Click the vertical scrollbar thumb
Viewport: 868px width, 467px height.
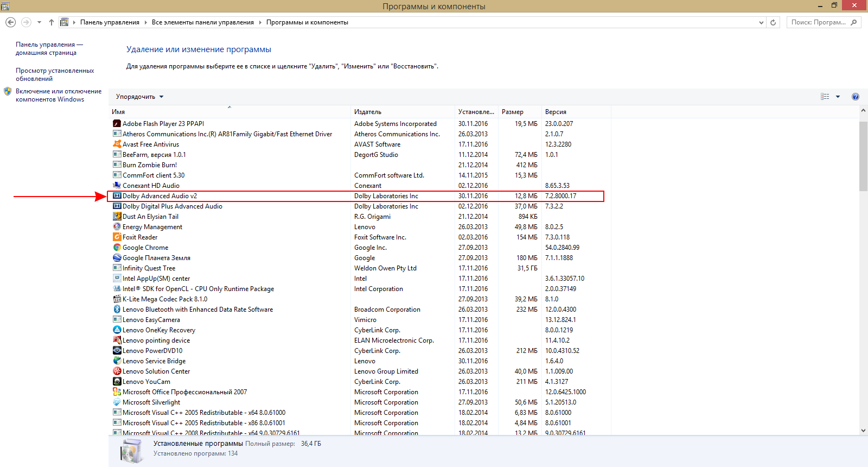point(863,156)
